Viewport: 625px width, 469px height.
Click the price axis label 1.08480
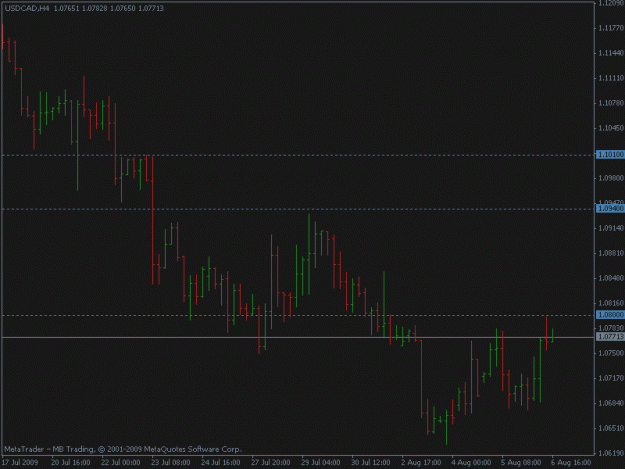pyautogui.click(x=611, y=278)
